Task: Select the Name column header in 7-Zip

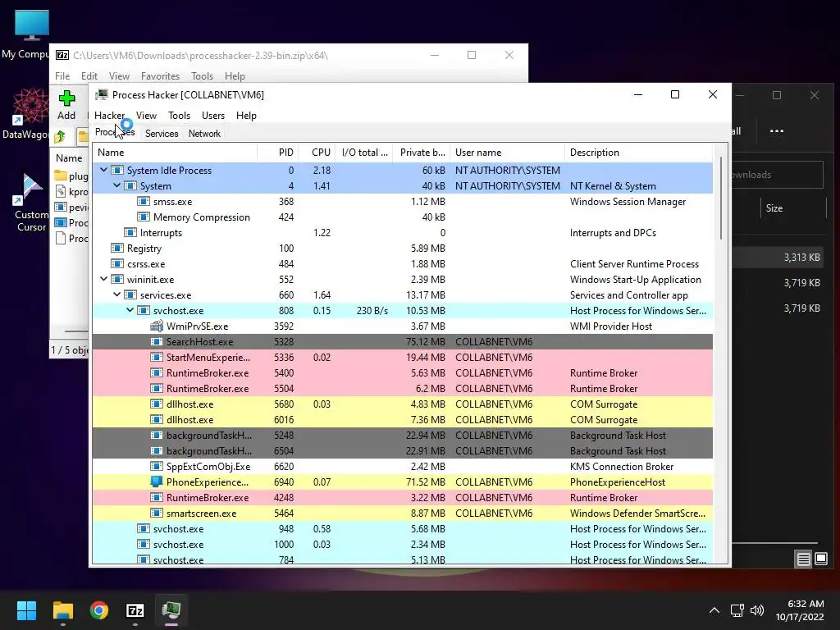Action: coord(69,158)
